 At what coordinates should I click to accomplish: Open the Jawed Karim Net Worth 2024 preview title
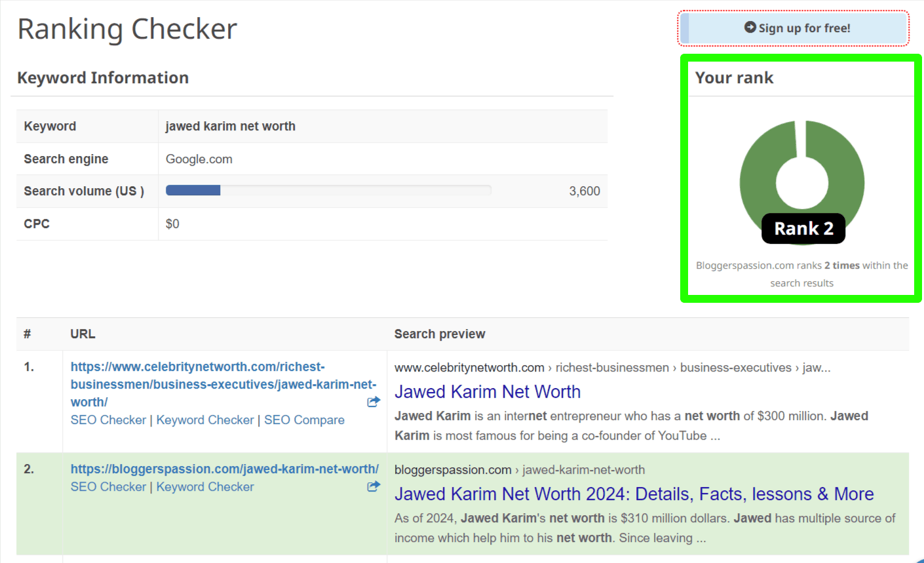(x=634, y=494)
